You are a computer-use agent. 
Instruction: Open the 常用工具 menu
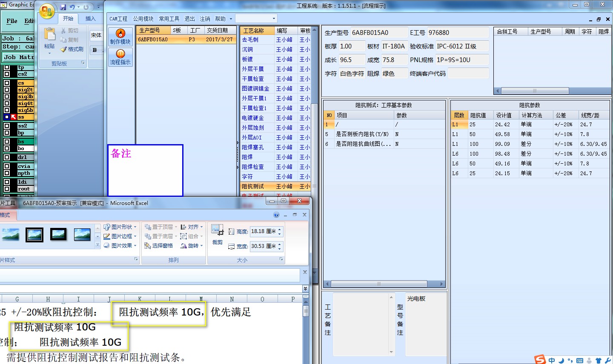pos(169,19)
